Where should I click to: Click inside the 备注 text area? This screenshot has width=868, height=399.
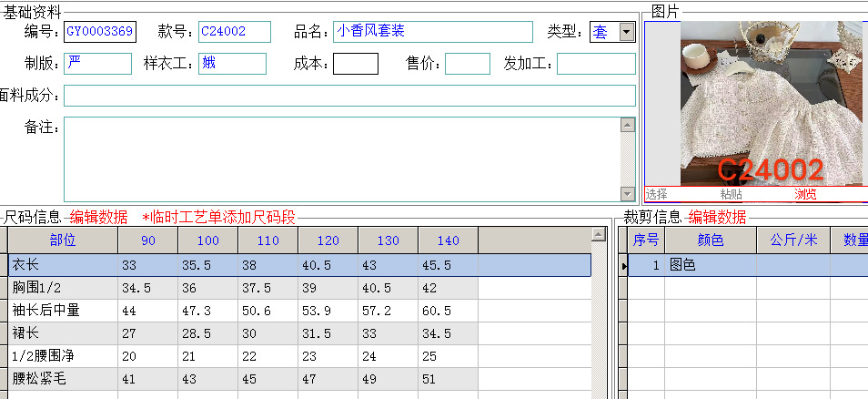342,159
